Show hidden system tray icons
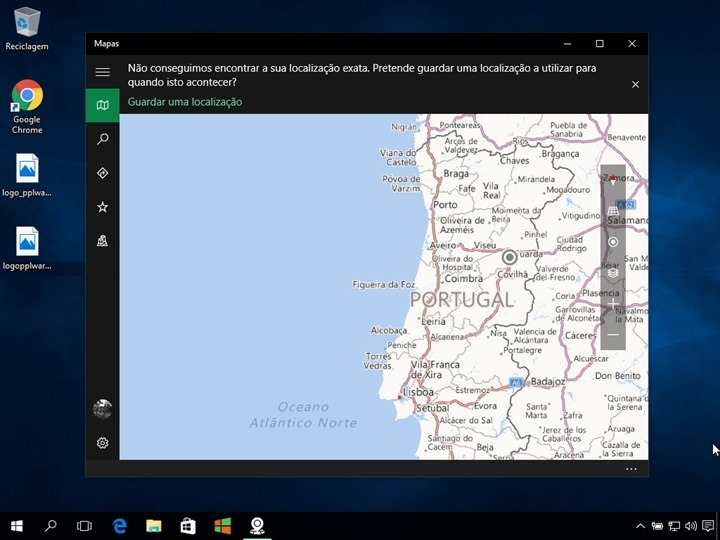Image resolution: width=720 pixels, height=540 pixels. coord(640,526)
